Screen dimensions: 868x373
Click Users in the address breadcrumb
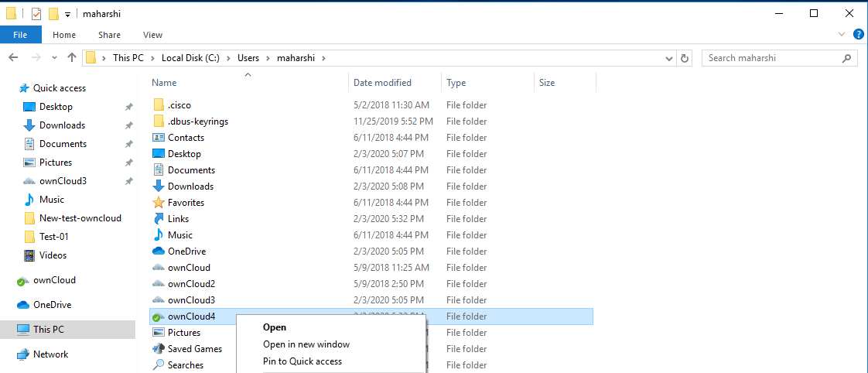click(x=248, y=58)
